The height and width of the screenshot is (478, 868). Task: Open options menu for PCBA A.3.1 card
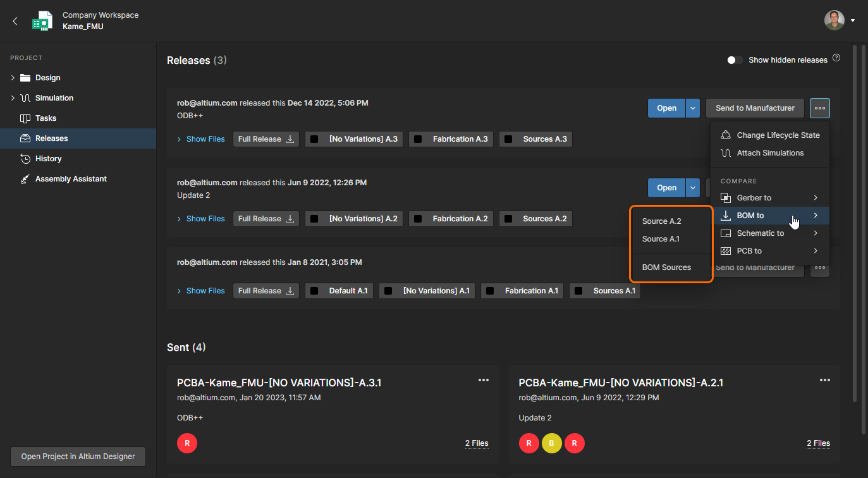pos(484,380)
